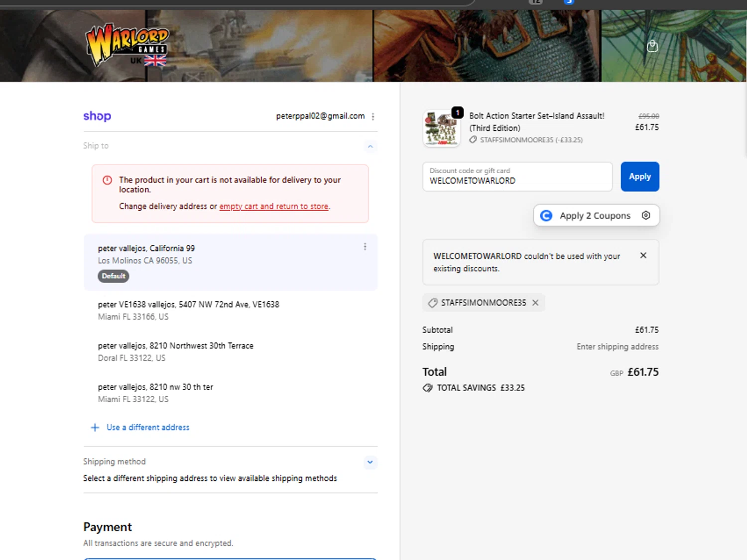Click Apply 2 Coupons button
747x560 pixels.
(x=595, y=216)
